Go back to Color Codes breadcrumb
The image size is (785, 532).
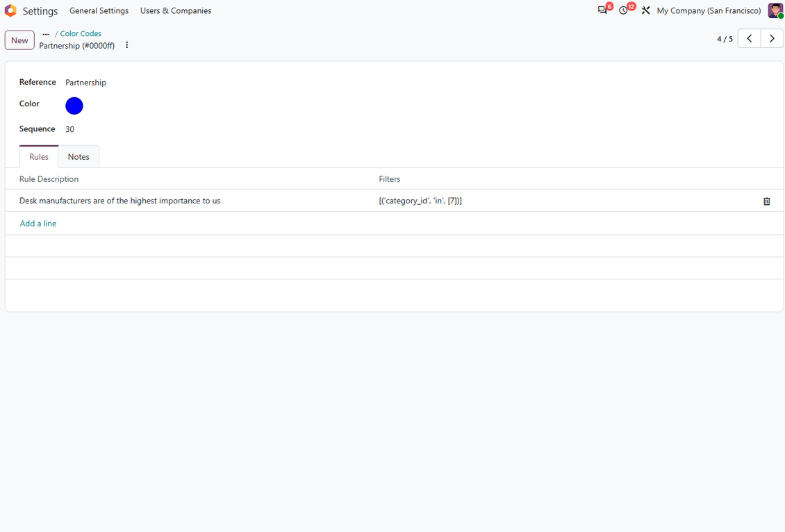click(x=81, y=33)
